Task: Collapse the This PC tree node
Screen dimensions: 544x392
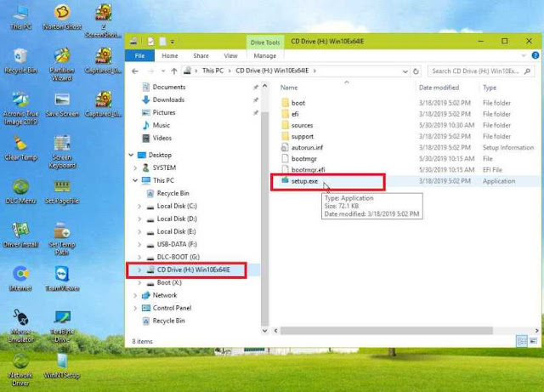Action: 135,180
